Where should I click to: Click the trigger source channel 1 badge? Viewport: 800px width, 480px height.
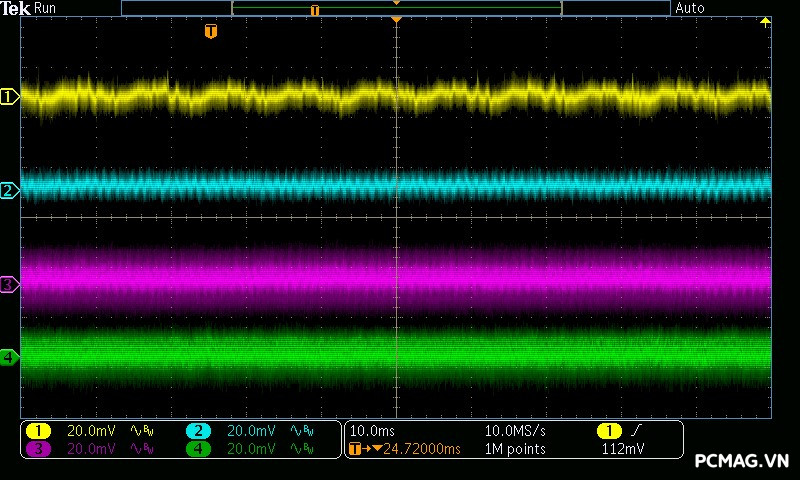click(x=608, y=430)
